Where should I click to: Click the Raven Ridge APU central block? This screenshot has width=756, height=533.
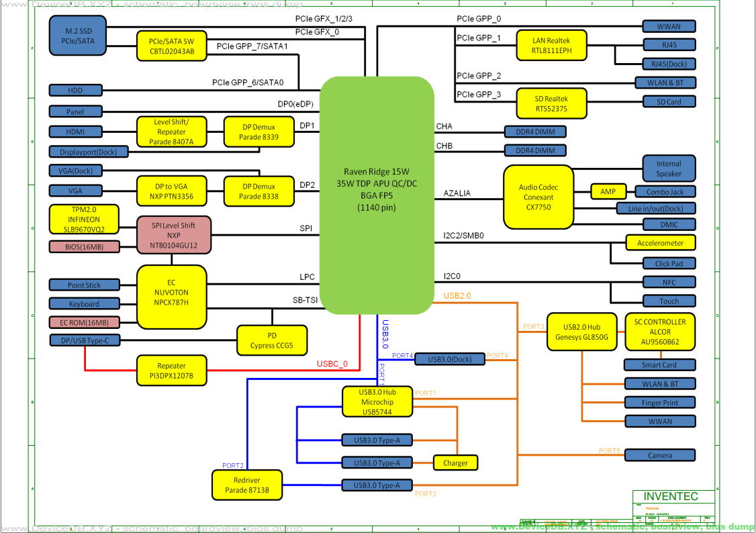(x=377, y=195)
